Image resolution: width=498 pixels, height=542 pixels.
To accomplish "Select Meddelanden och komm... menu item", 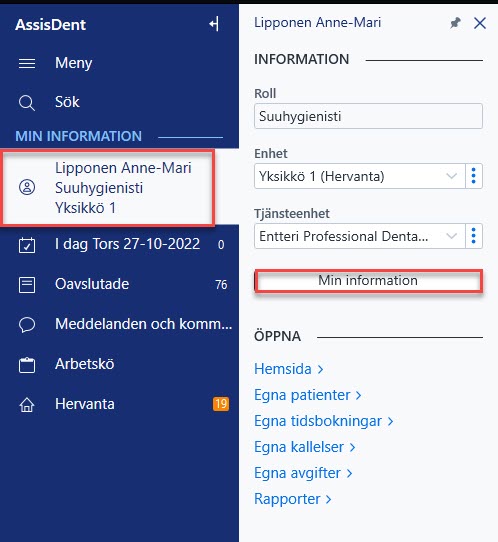I will tap(119, 324).
